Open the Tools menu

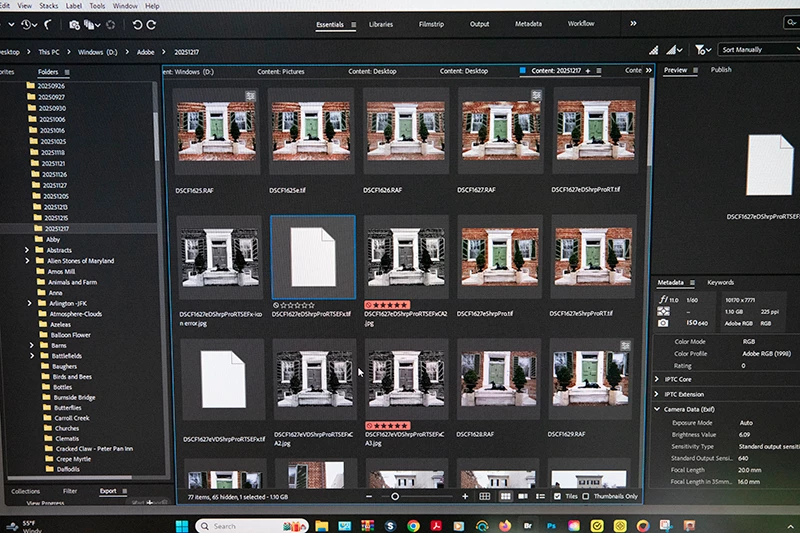(x=97, y=6)
